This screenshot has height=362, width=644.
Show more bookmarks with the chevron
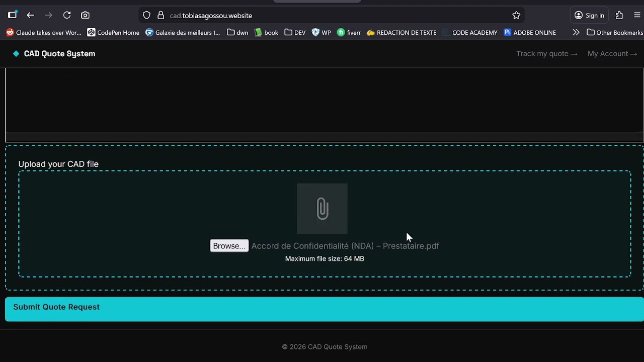576,32
